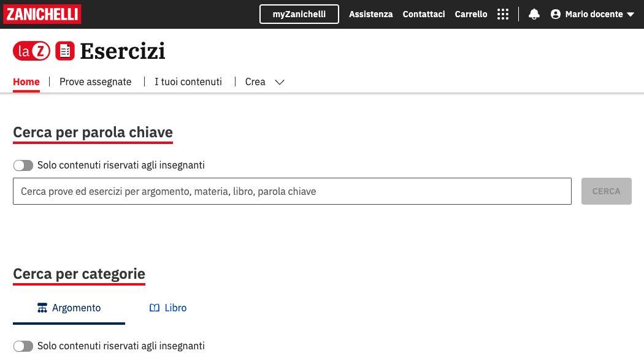The image size is (644, 364).
Task: Click the Argomento hierarchy icon
Action: tap(42, 308)
